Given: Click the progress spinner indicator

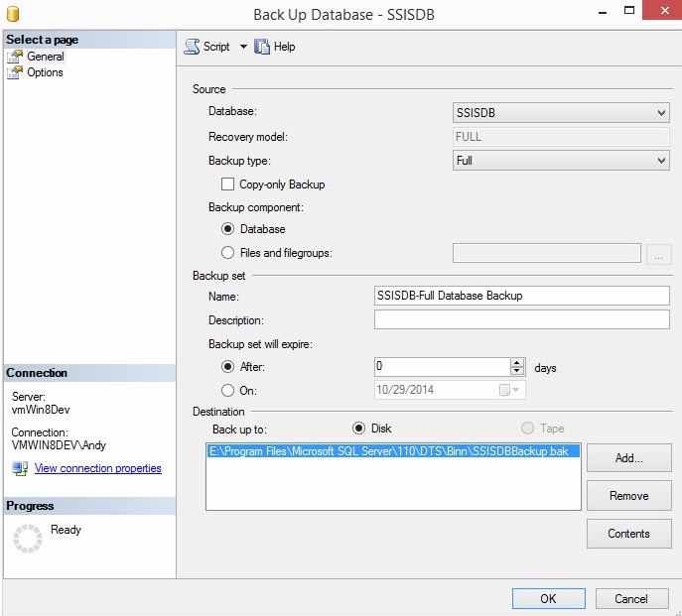Looking at the screenshot, I should click(28, 539).
